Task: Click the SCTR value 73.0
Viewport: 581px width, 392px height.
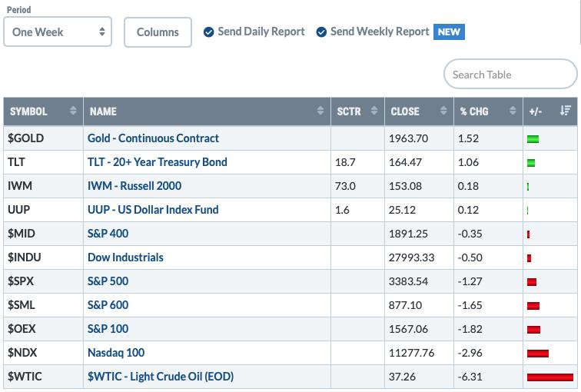Action: click(345, 186)
